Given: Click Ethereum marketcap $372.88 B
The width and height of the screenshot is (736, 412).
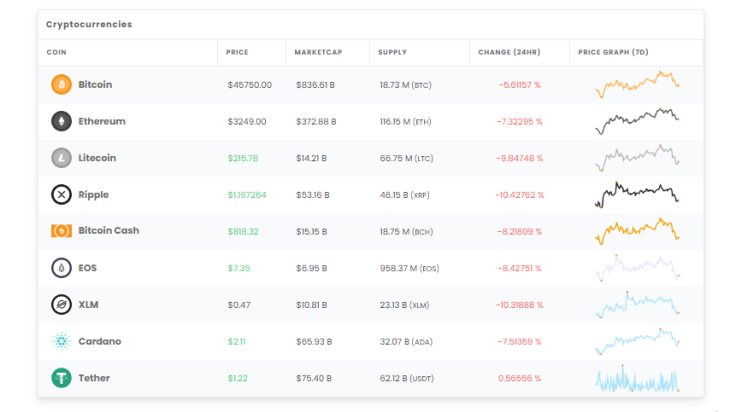Looking at the screenshot, I should (316, 122).
